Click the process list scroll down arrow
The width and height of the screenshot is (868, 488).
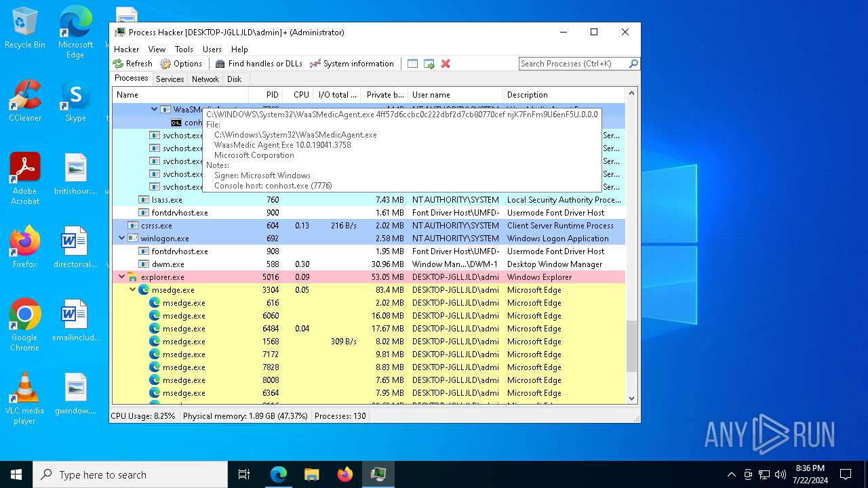tap(631, 399)
